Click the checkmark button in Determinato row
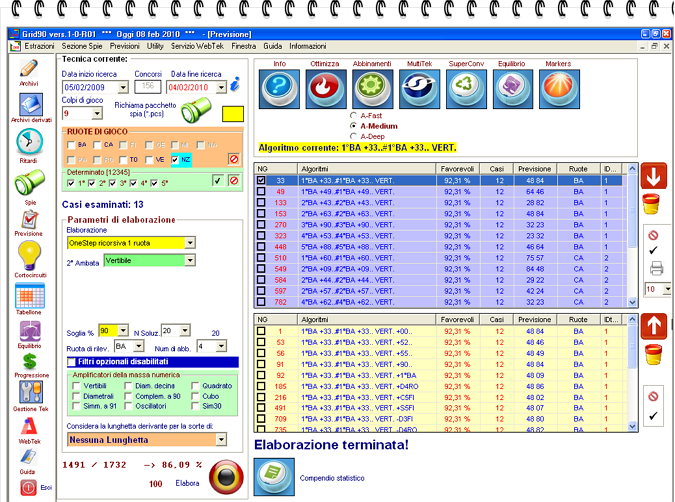 pyautogui.click(x=218, y=180)
